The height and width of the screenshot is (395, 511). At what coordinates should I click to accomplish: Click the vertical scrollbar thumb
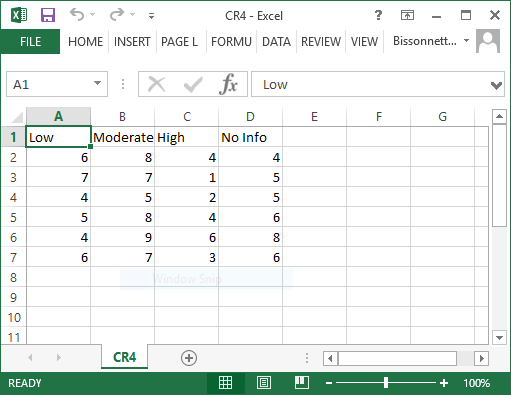click(x=499, y=176)
